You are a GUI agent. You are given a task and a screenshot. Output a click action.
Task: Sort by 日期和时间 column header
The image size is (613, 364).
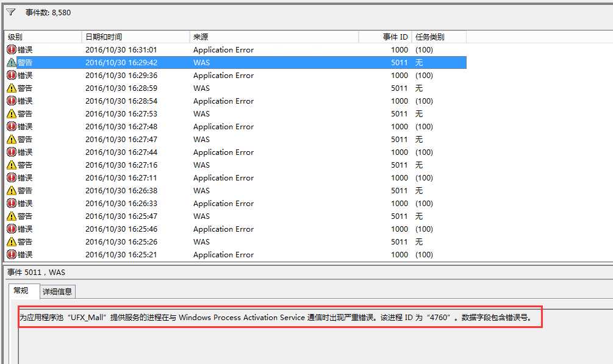coord(135,37)
